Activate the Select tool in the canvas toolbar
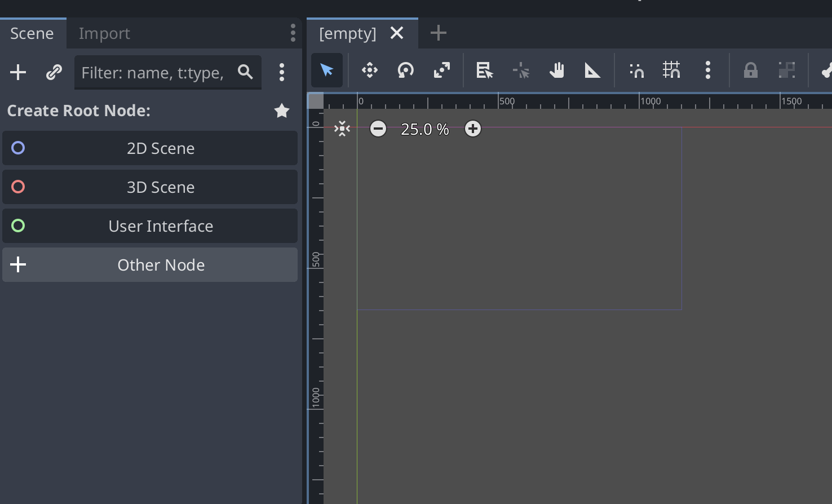The width and height of the screenshot is (832, 504). pos(327,70)
